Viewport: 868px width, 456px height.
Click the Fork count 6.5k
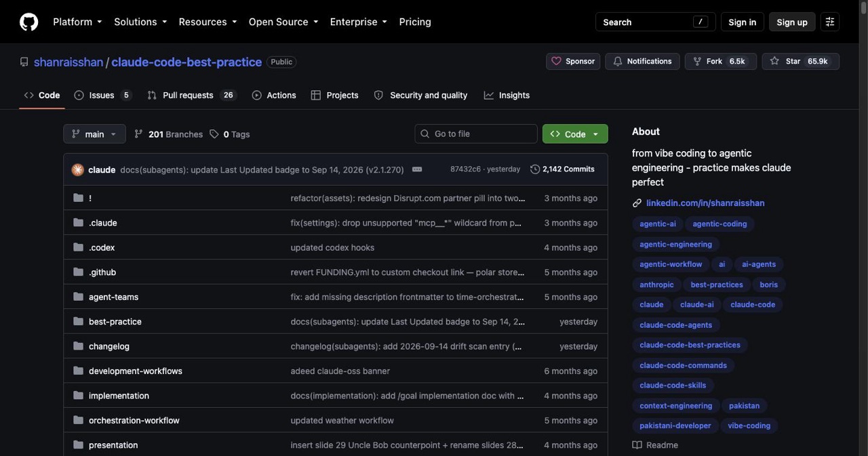click(x=737, y=61)
